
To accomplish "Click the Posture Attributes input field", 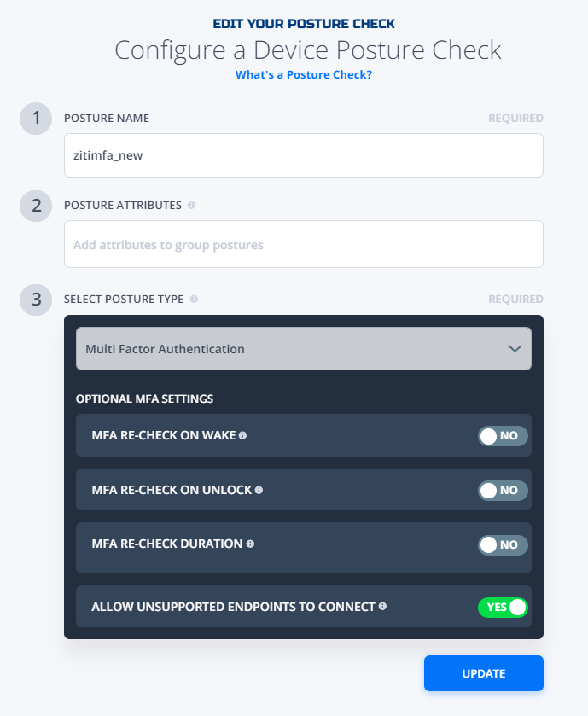I will pyautogui.click(x=304, y=244).
